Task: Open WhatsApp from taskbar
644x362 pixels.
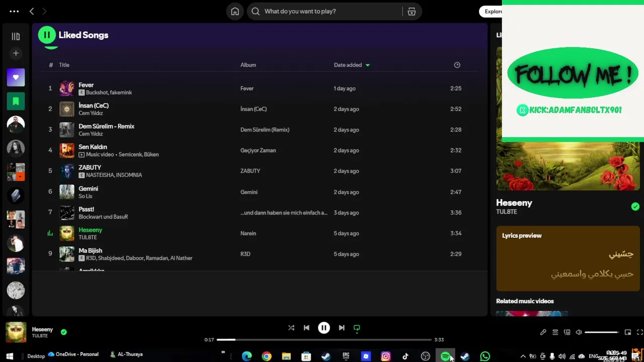Action: [x=485, y=356]
